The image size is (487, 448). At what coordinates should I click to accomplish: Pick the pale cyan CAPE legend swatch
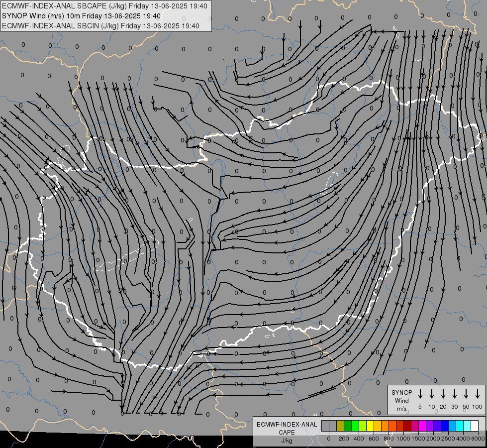pyautogui.click(x=467, y=426)
